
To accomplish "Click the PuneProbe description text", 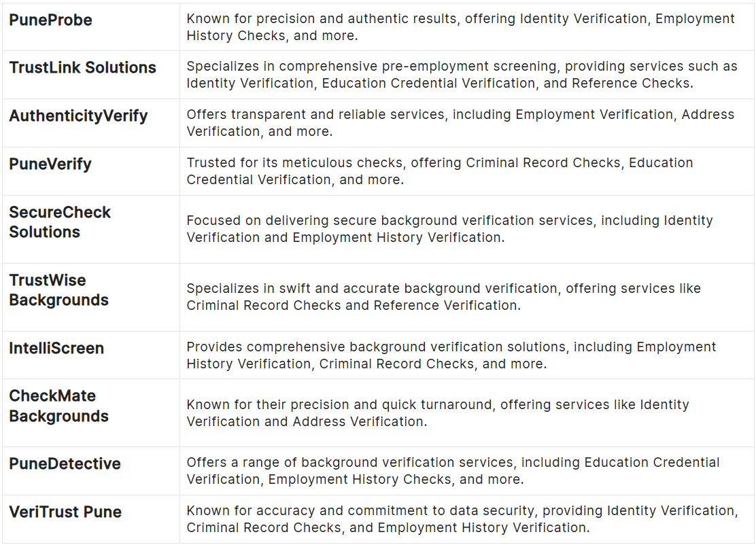I will (460, 27).
